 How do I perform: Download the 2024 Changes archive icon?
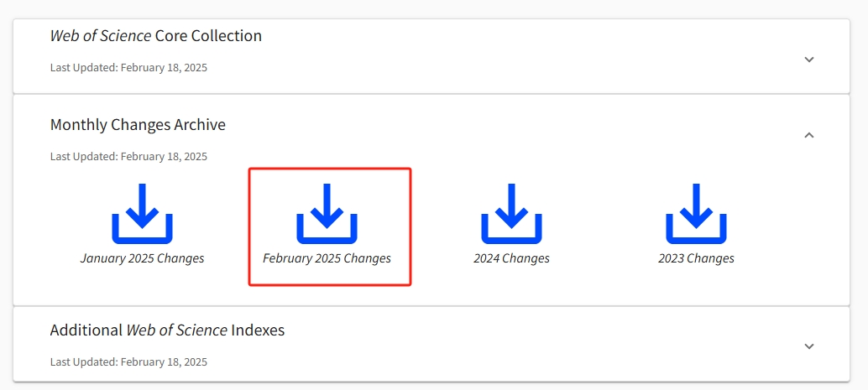tap(511, 214)
